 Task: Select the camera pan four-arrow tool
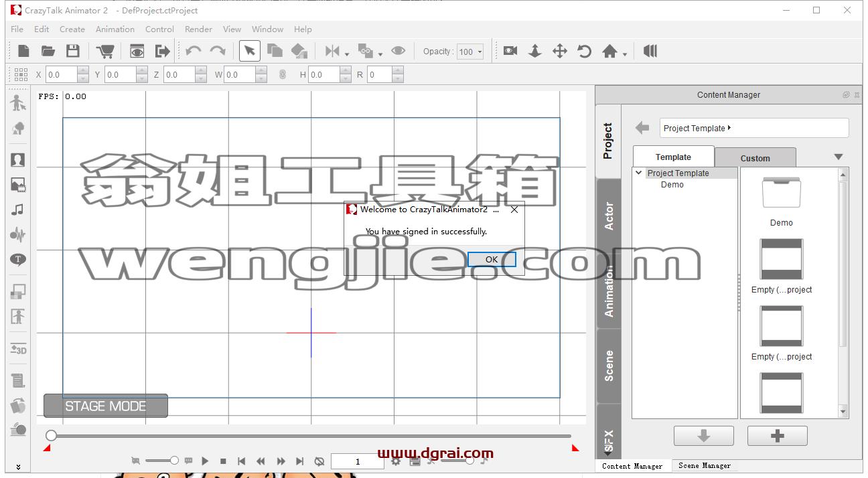pyautogui.click(x=560, y=51)
